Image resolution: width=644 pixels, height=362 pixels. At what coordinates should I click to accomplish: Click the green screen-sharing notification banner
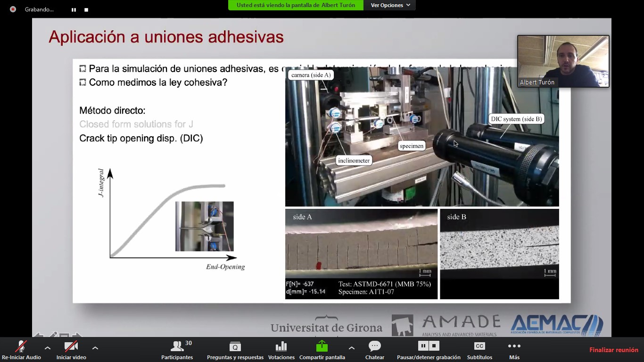(x=296, y=5)
